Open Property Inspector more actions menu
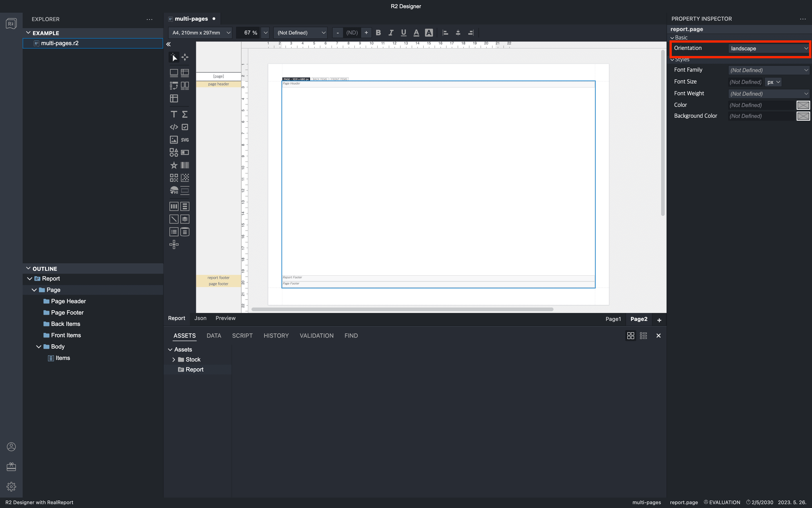812x508 pixels. coord(803,19)
